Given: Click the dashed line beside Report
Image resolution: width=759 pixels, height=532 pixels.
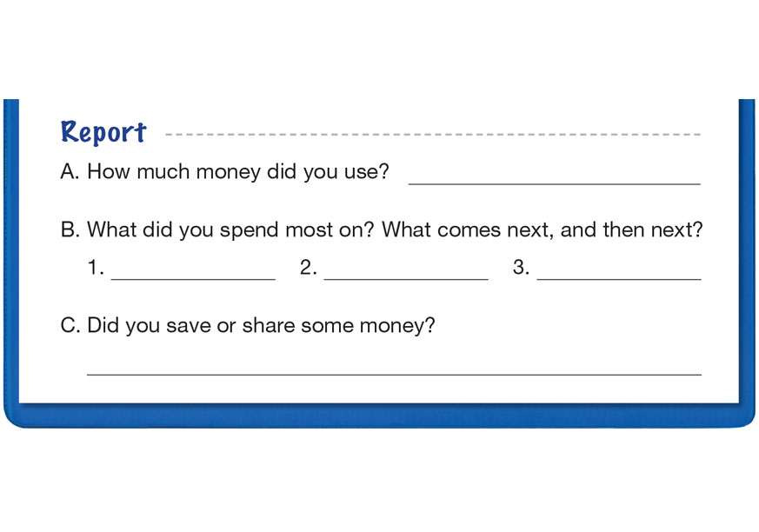Looking at the screenshot, I should pyautogui.click(x=432, y=135).
